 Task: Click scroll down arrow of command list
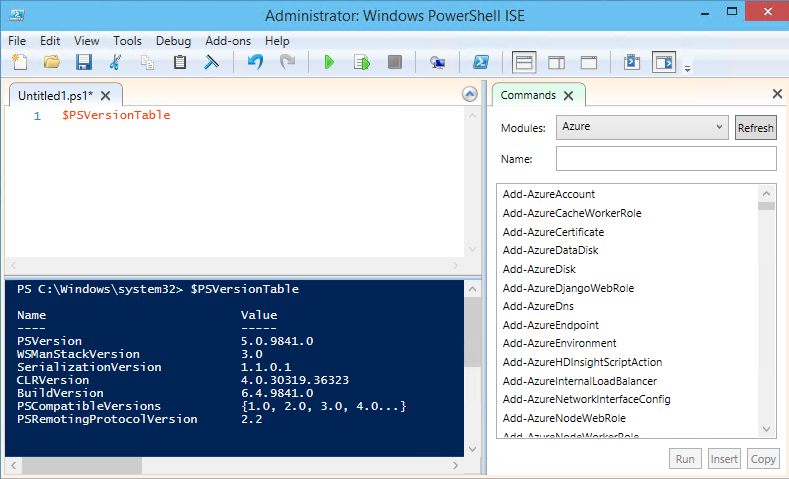[x=766, y=429]
